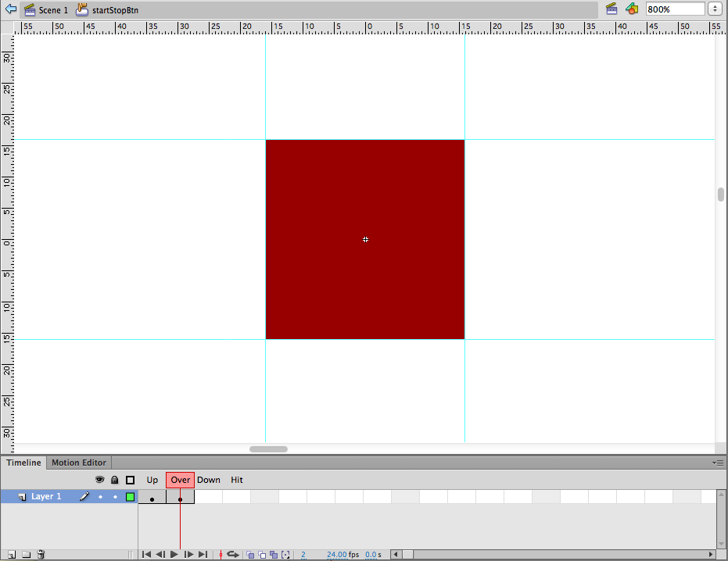Viewport: 728px width, 561px height.
Task: Select the Down frame of the button
Action: [209, 497]
